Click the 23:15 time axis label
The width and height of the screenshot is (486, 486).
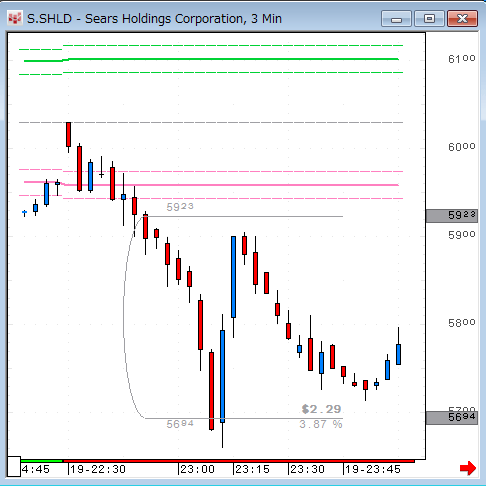click(252, 469)
